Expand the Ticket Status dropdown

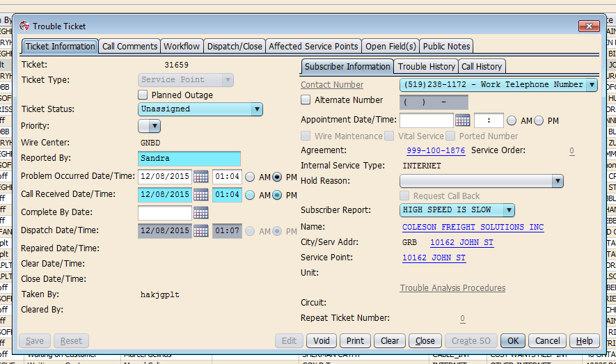click(x=257, y=109)
